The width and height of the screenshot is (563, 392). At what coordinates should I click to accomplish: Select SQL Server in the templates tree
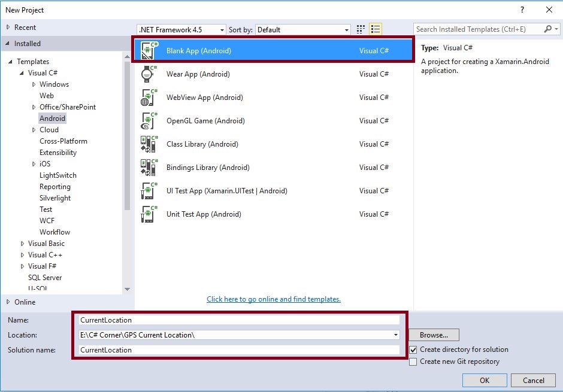pos(45,278)
